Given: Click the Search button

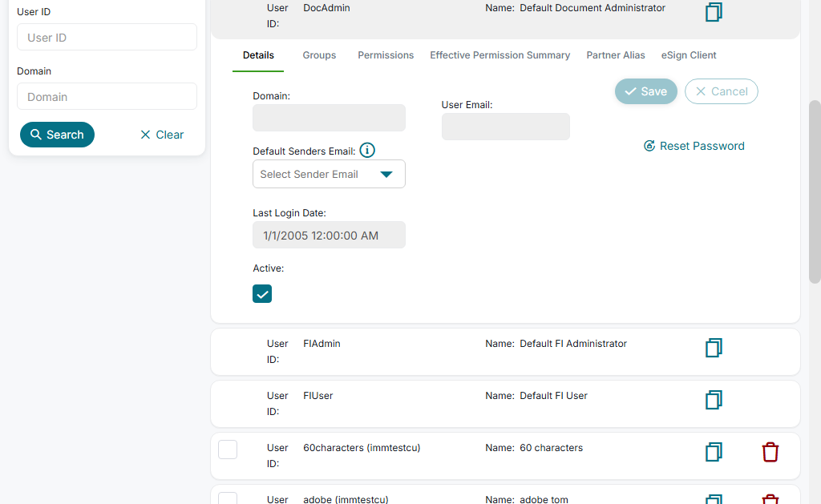Looking at the screenshot, I should coord(57,135).
